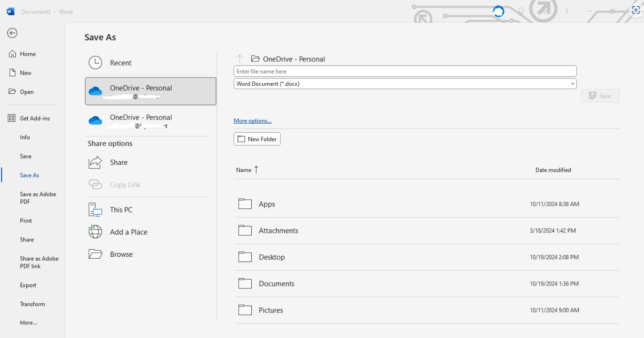The width and height of the screenshot is (644, 338).
Task: Click the More options link
Action: (x=253, y=121)
